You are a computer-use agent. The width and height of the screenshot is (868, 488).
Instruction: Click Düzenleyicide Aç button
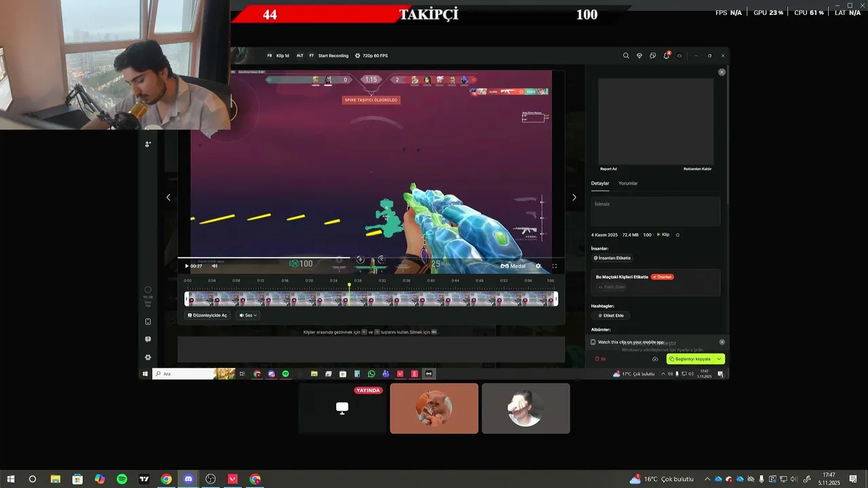208,315
